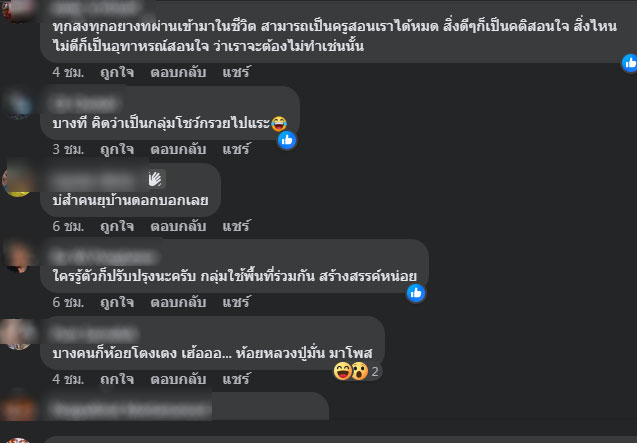Click แชร์ under the 'บ่สำคนยุบ้าน' comment
The width and height of the screenshot is (637, 443).
point(236,226)
